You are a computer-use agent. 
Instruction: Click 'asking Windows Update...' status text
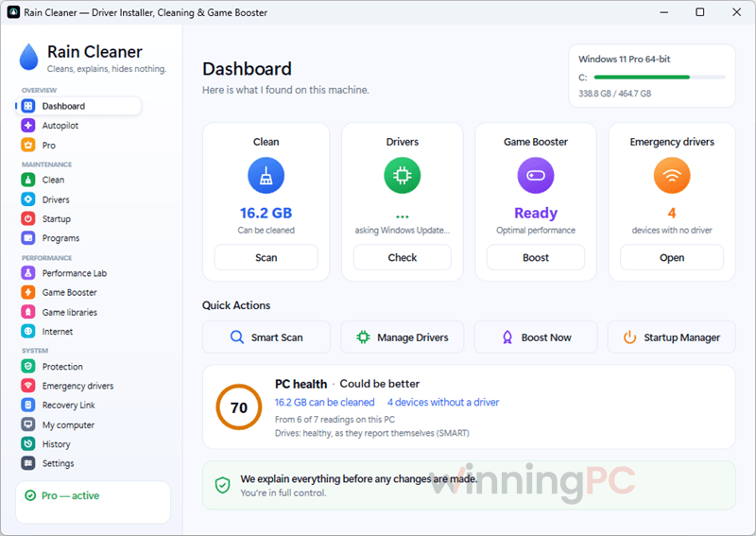click(x=403, y=230)
